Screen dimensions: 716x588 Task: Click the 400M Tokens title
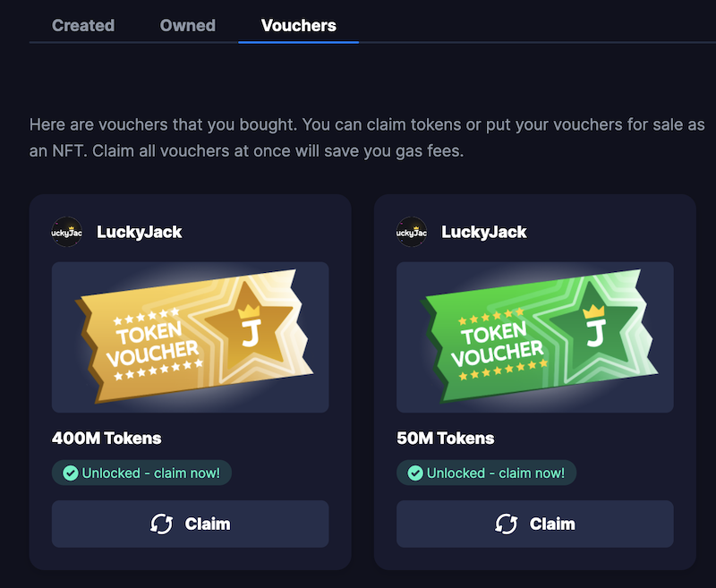107,439
